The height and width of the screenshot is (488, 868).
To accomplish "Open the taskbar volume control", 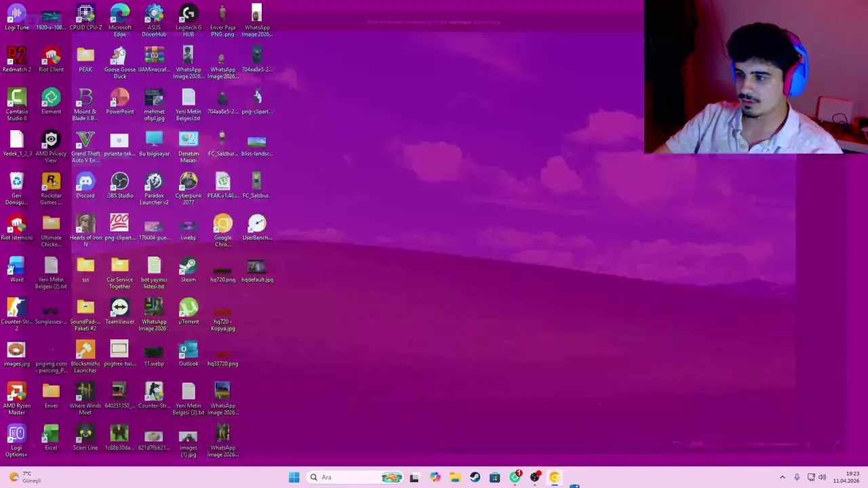I will (x=822, y=477).
